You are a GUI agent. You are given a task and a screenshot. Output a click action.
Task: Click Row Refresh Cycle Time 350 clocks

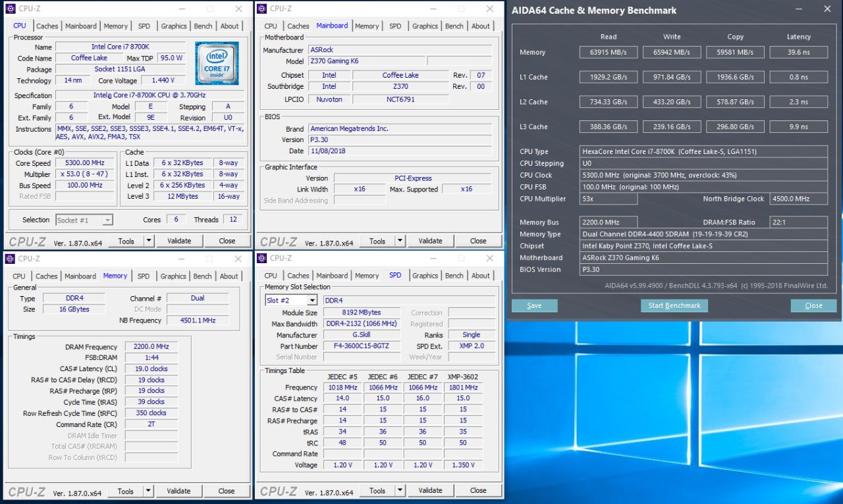pos(151,413)
